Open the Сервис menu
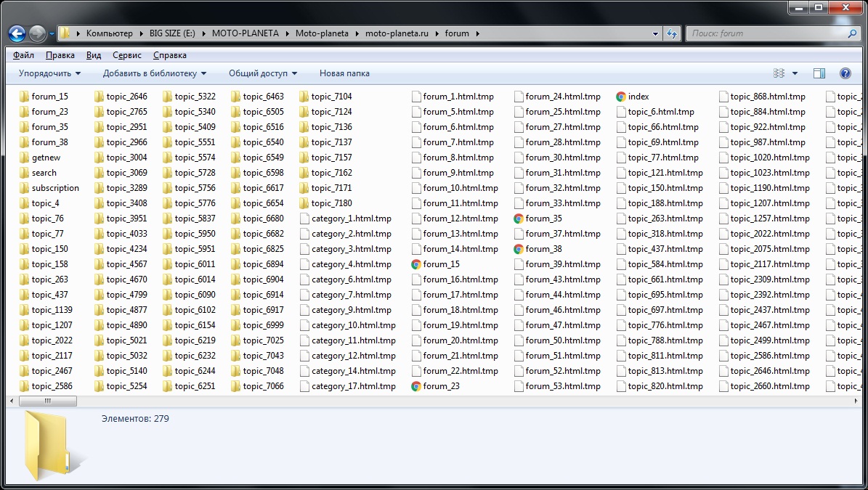 [127, 55]
